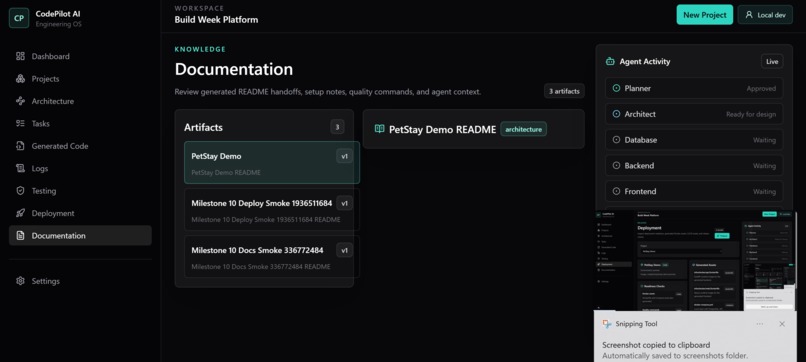
Task: Click the Deployment rocket icon
Action: pyautogui.click(x=20, y=213)
